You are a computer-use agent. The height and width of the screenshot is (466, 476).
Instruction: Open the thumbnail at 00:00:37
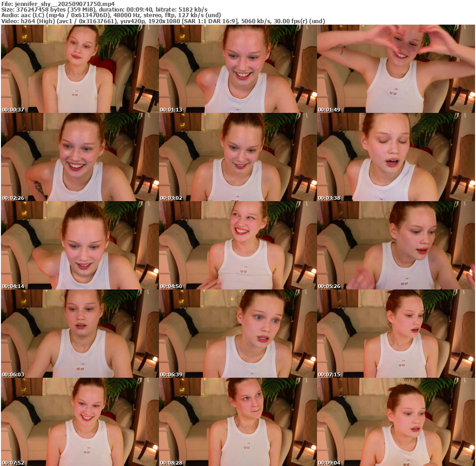pos(79,69)
